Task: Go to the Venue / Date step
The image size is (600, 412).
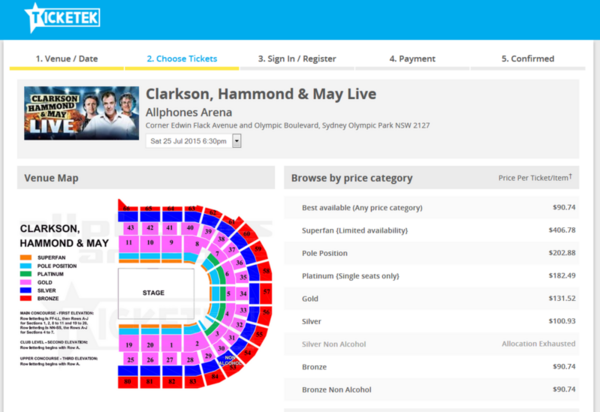Action: click(x=67, y=59)
